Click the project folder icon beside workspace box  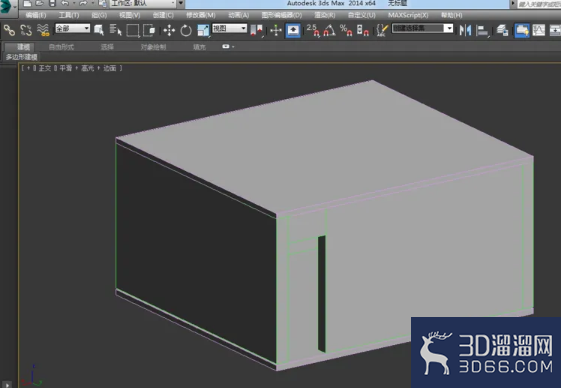pos(103,4)
